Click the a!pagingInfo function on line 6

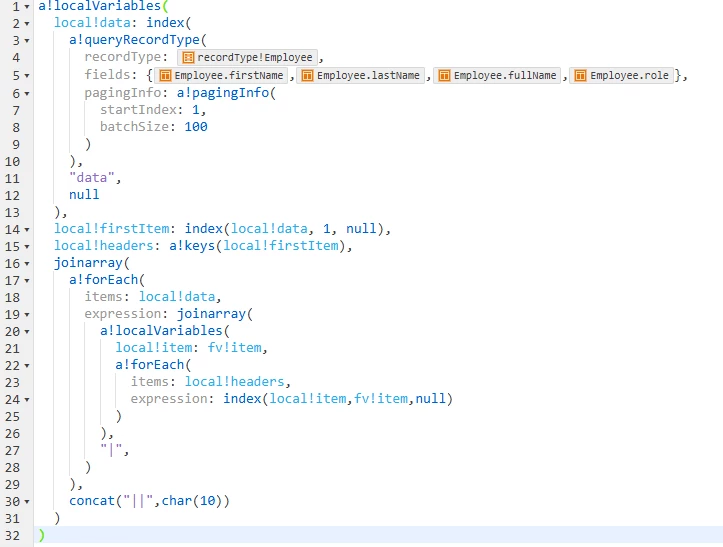click(x=223, y=93)
